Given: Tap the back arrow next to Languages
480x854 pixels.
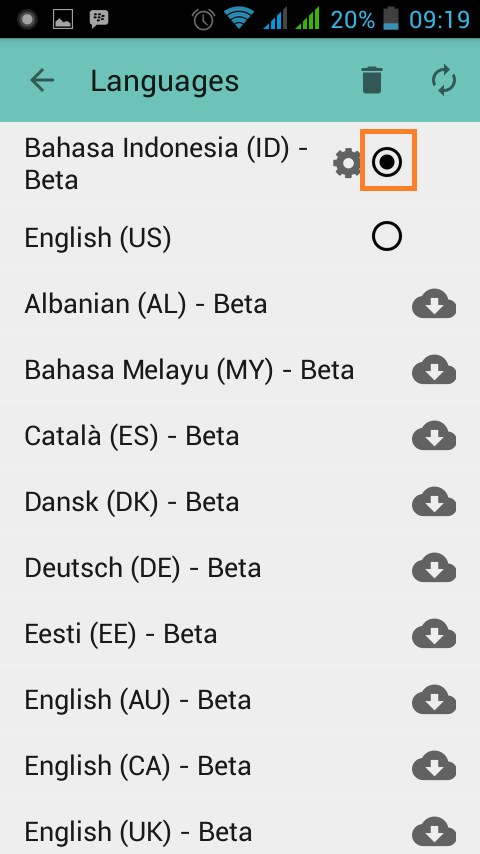Looking at the screenshot, I should coord(42,81).
